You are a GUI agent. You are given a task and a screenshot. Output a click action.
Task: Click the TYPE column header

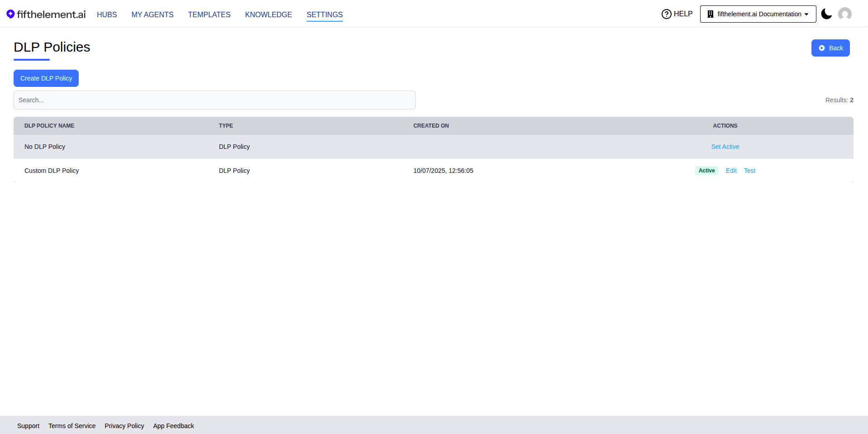226,126
